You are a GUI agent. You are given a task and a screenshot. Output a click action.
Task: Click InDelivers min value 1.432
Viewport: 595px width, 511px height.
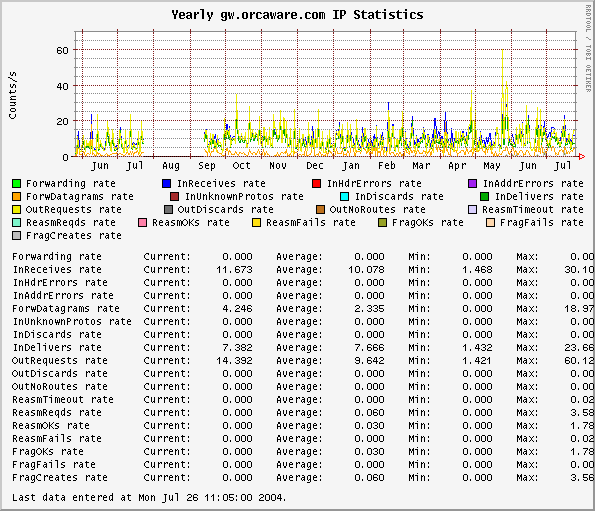tap(477, 347)
